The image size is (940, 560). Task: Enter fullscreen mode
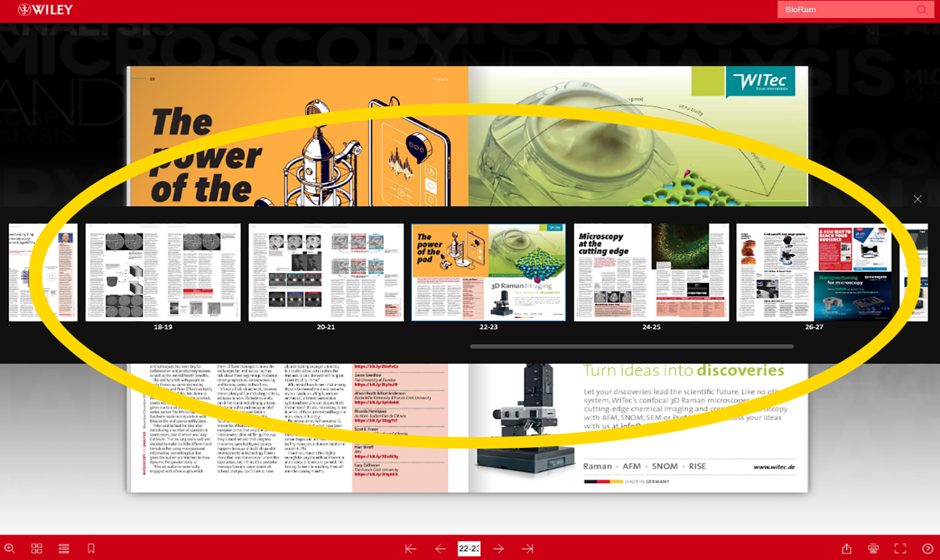(x=899, y=549)
